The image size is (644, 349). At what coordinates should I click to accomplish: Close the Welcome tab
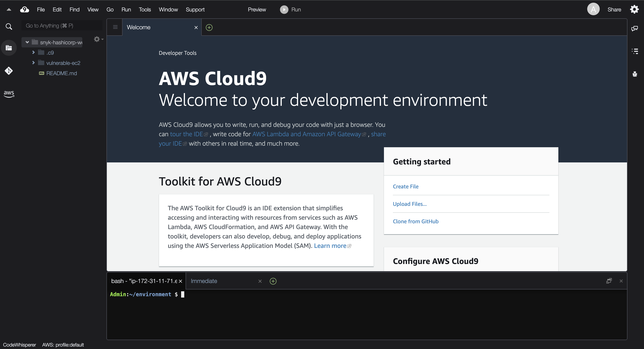coord(196,28)
